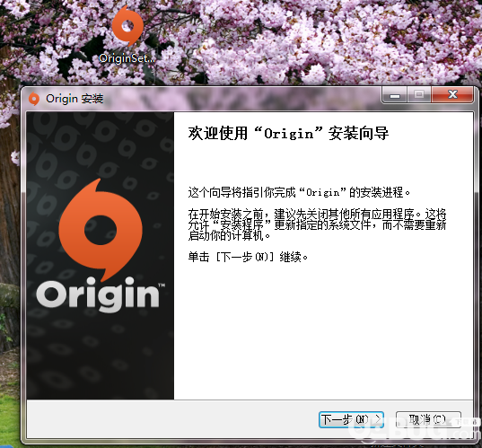Click the paragraph starting with 在开始安装之前
The image size is (482, 448).
pyautogui.click(x=317, y=224)
